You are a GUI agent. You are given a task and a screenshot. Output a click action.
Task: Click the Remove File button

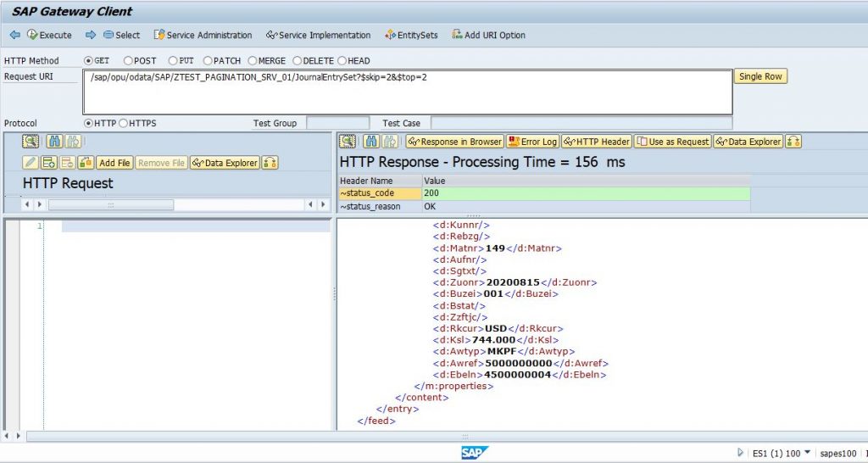point(161,163)
